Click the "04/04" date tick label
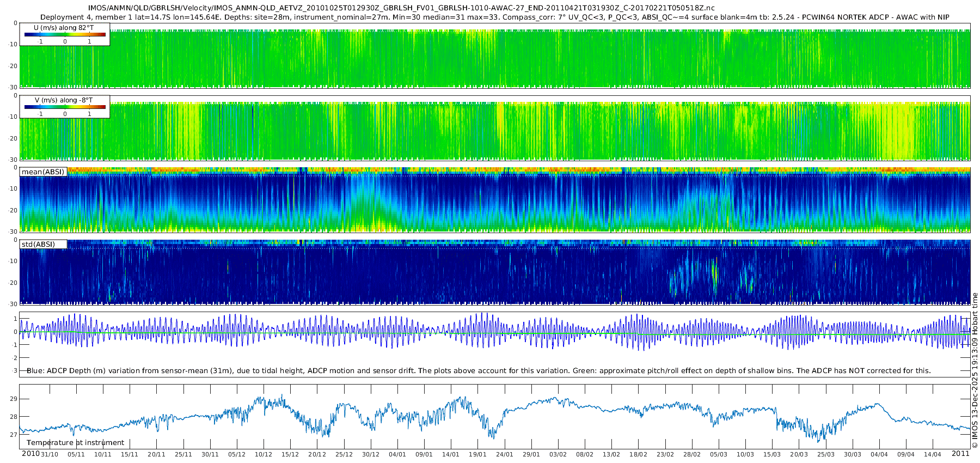The image size is (980, 463). 879,454
